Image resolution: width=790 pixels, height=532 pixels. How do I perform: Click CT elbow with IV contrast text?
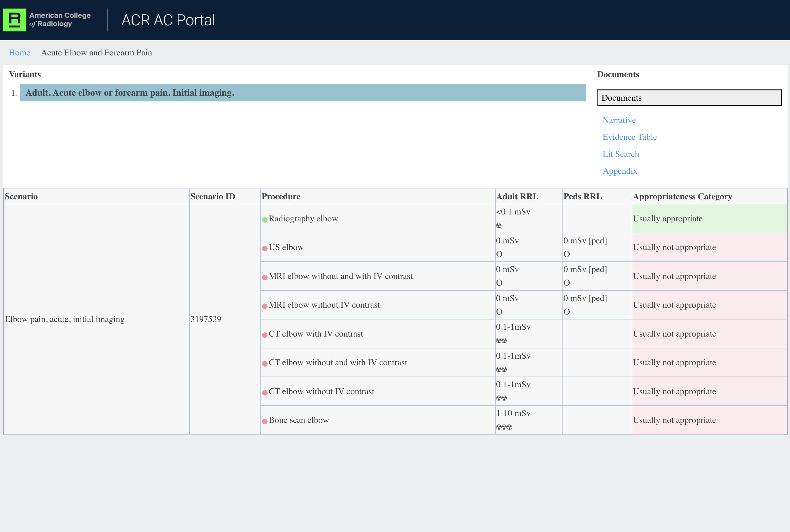pyautogui.click(x=316, y=334)
